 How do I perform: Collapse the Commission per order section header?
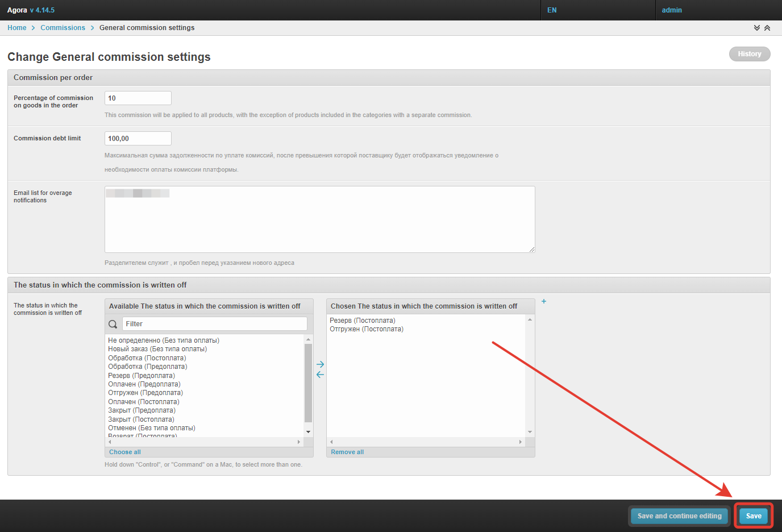53,78
